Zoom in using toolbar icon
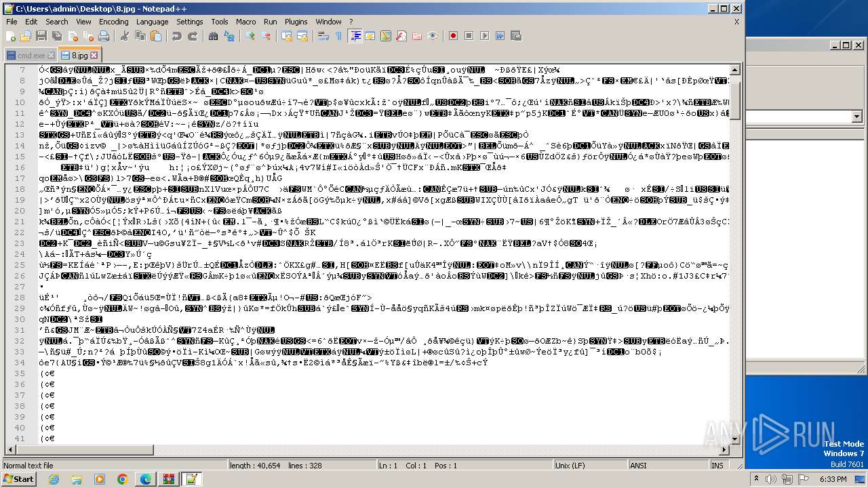The image size is (868, 488). click(250, 36)
